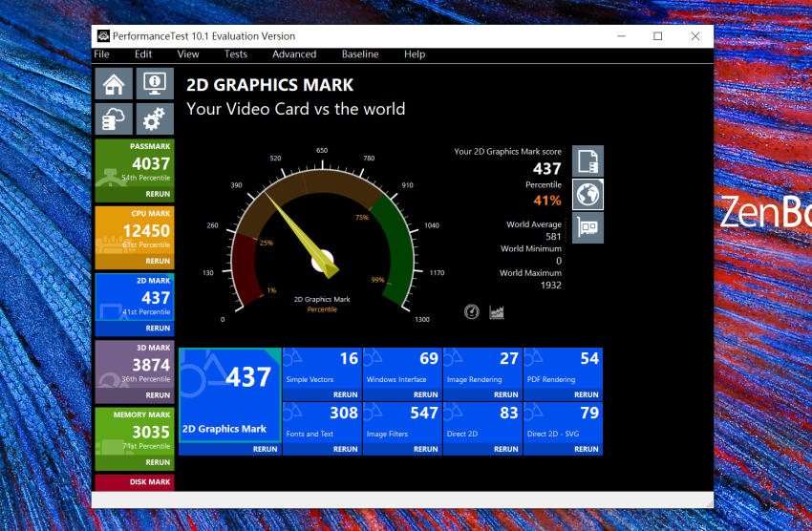Screen dimensions: 812x531
Task: Rerun the Simple Vectors test
Action: pos(346,394)
